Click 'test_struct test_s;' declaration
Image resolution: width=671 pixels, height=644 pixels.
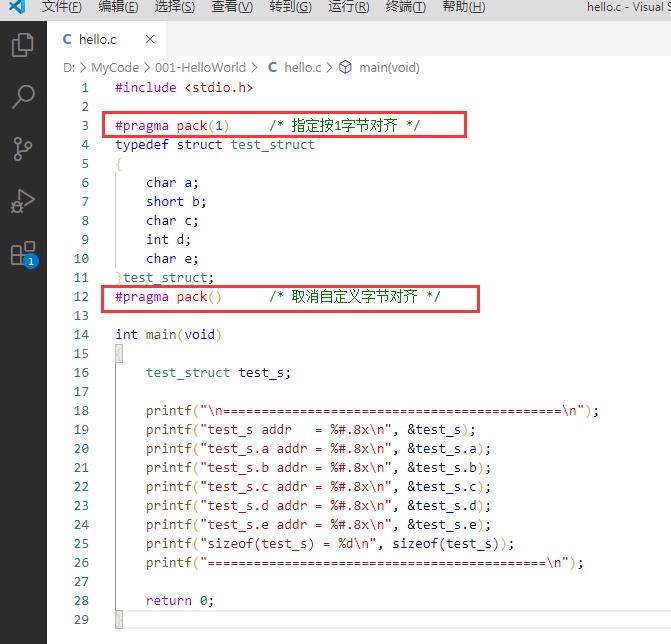click(x=218, y=373)
